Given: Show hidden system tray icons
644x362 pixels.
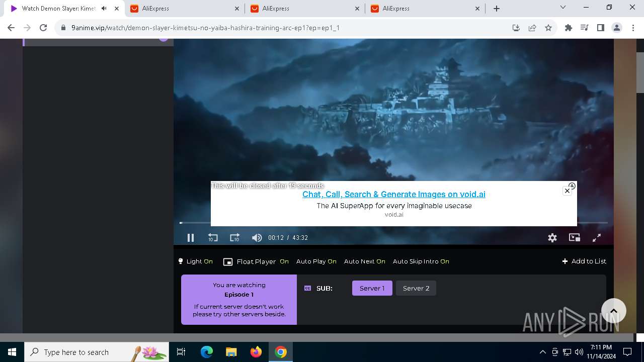Looking at the screenshot, I should coord(542,352).
